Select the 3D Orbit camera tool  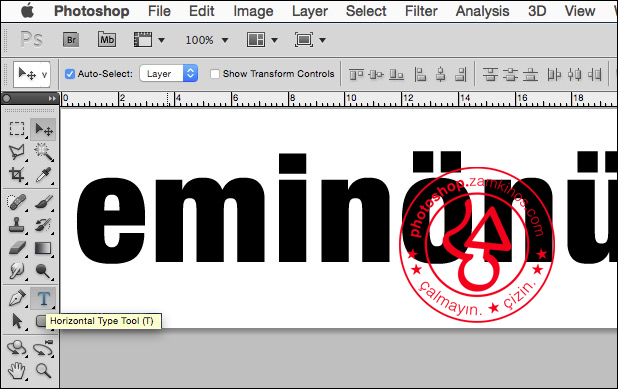tap(43, 348)
